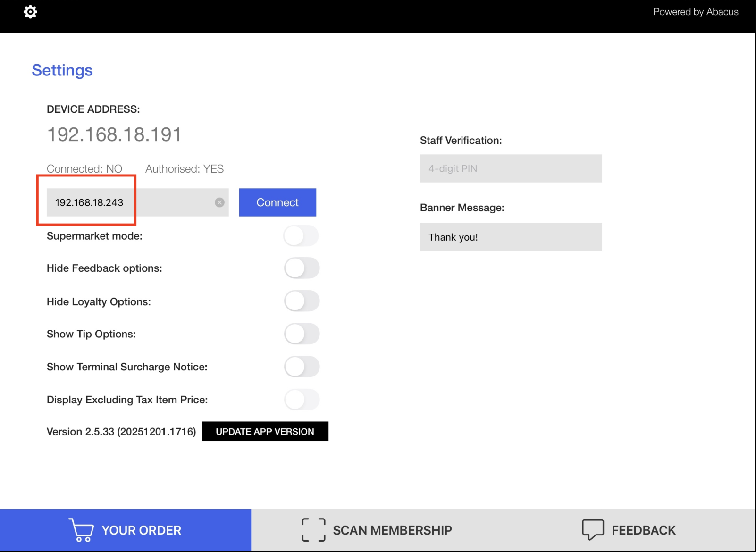Click the blue Connect button
This screenshot has width=756, height=552.
click(277, 202)
